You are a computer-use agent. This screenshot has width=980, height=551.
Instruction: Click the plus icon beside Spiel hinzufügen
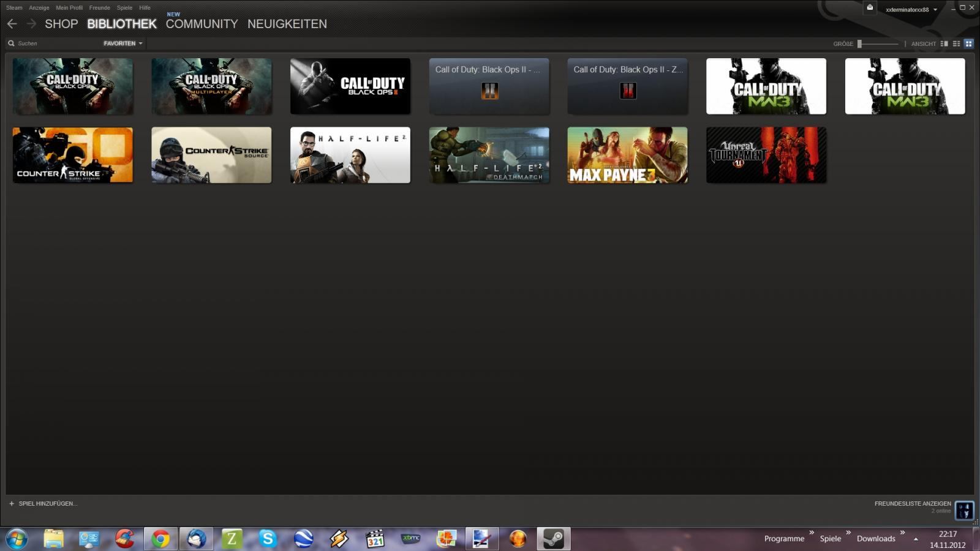pyautogui.click(x=11, y=503)
